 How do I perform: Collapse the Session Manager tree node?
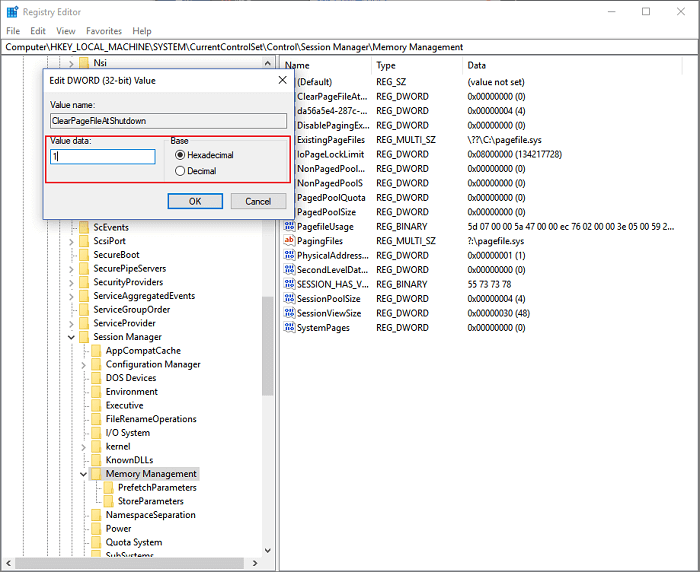[x=71, y=337]
